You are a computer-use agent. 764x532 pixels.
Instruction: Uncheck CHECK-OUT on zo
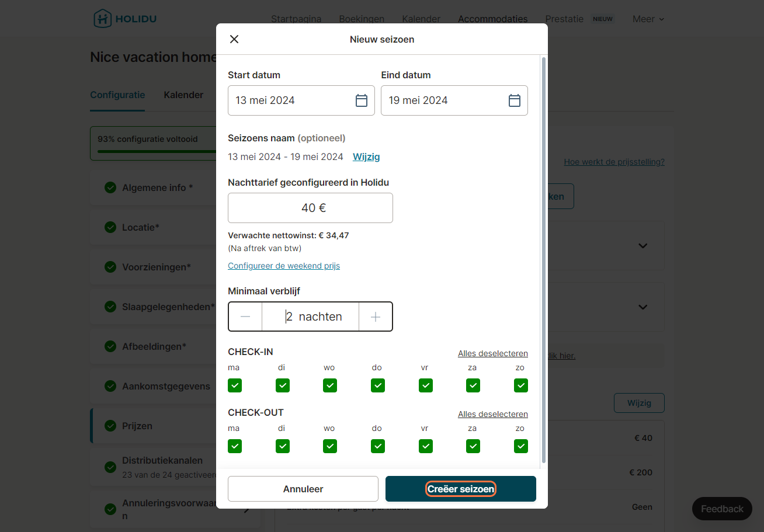tap(521, 446)
